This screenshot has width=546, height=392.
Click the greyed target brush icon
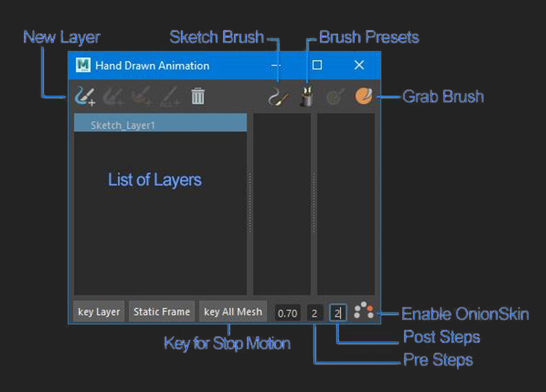click(335, 97)
